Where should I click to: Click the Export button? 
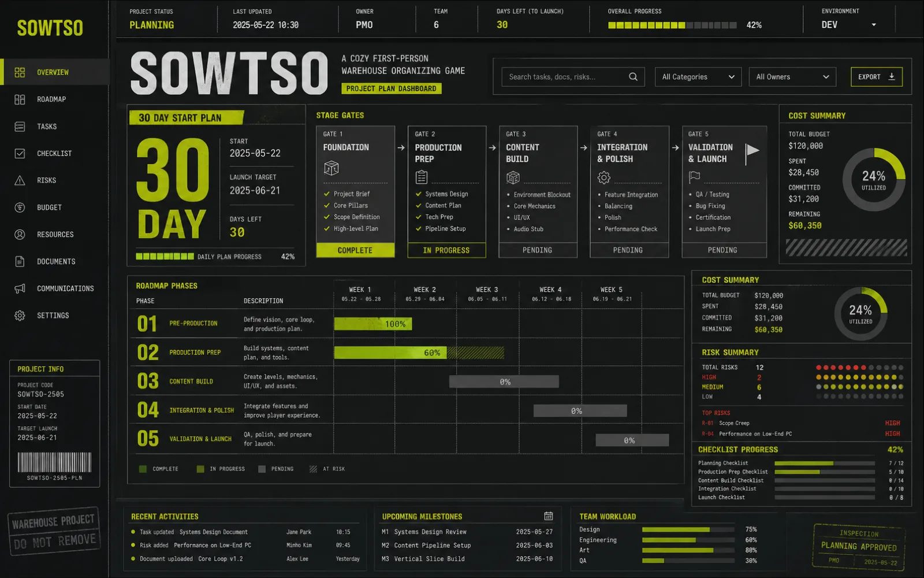tap(876, 77)
